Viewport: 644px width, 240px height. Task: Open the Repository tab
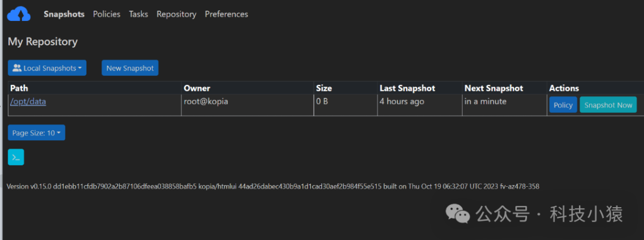click(177, 14)
